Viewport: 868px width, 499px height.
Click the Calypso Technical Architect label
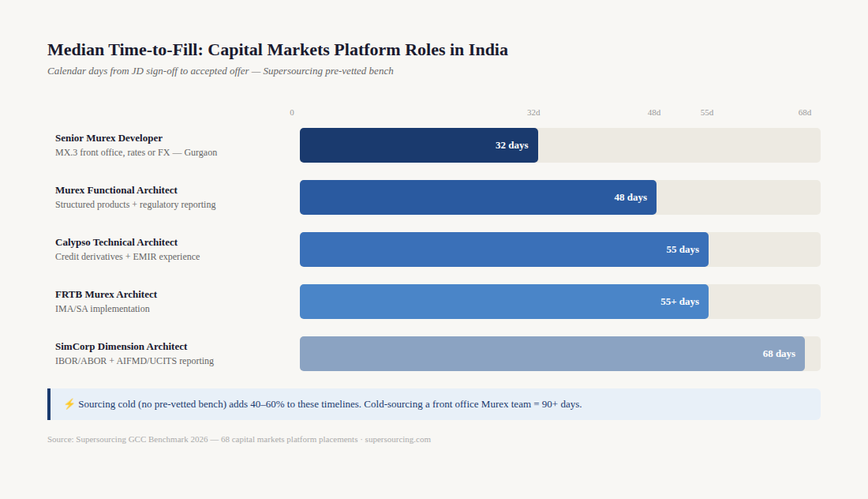pyautogui.click(x=116, y=242)
